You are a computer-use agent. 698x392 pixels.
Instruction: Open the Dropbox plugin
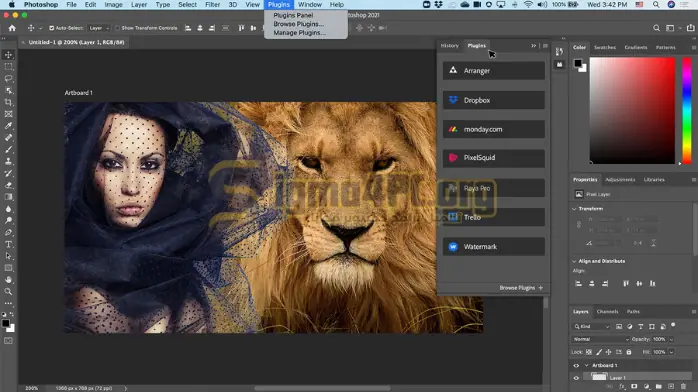pyautogui.click(x=494, y=100)
